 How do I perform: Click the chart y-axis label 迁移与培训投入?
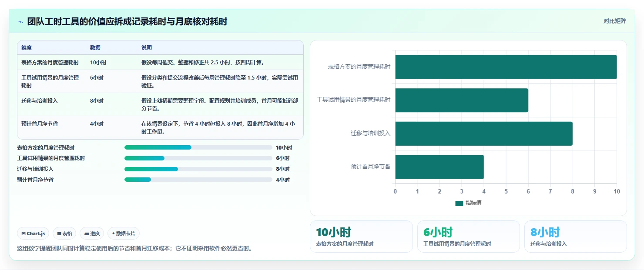coord(370,133)
